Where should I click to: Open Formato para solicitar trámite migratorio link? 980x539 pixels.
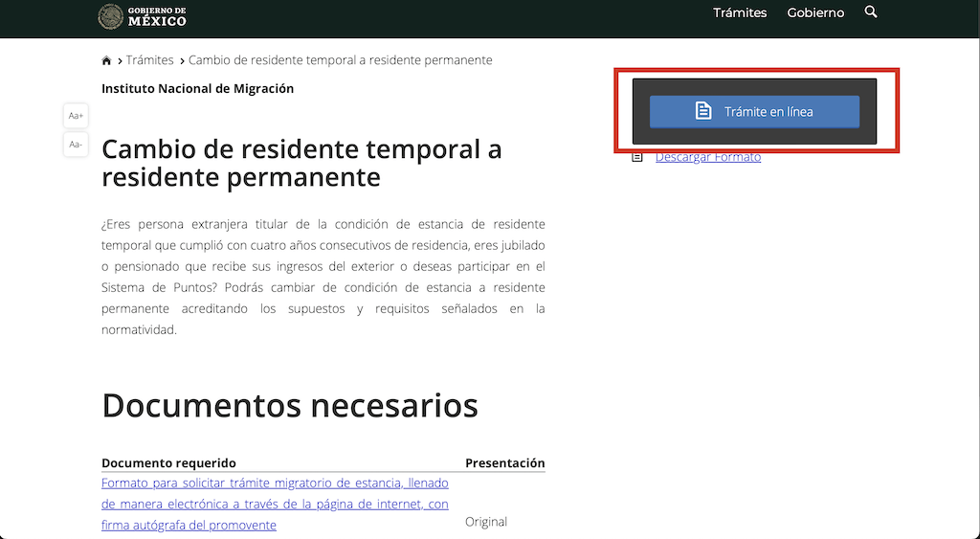point(275,504)
